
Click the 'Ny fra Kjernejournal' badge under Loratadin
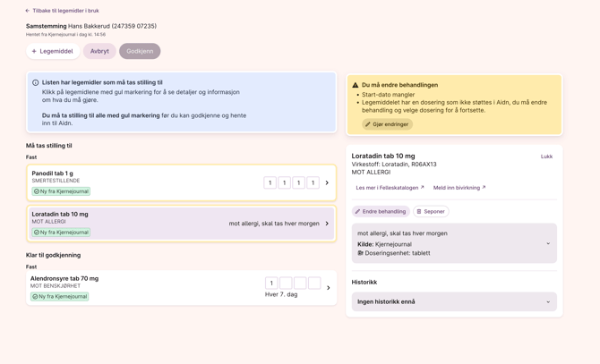(61, 233)
